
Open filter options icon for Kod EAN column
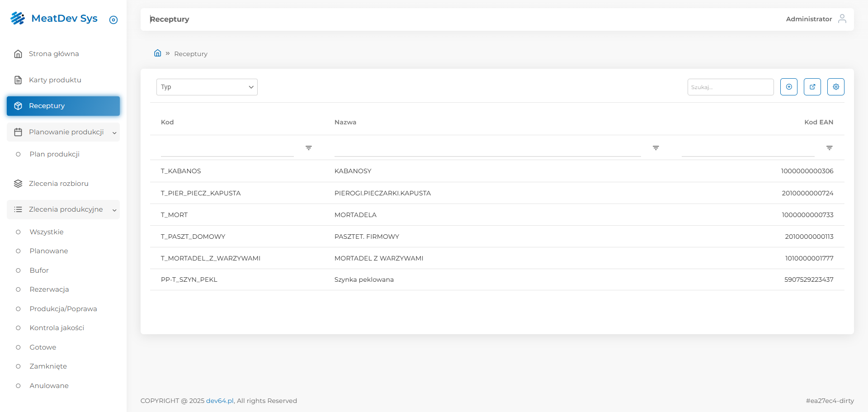[829, 148]
